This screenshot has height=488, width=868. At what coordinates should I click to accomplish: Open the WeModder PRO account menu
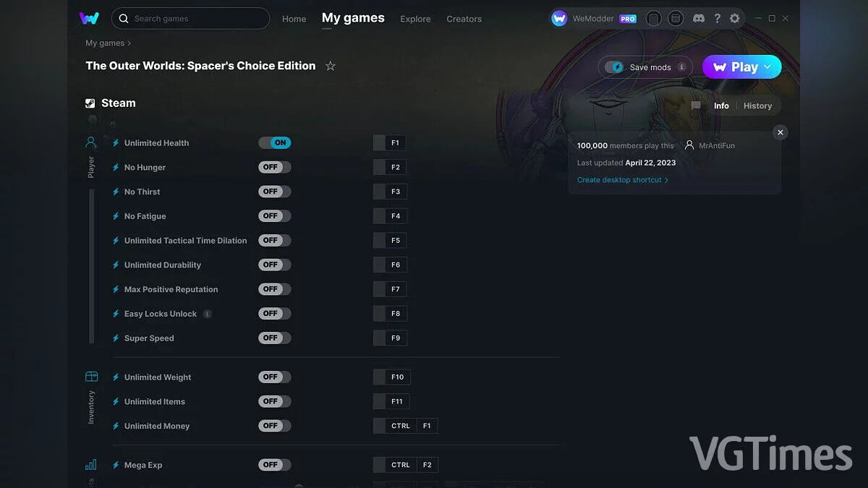[594, 18]
